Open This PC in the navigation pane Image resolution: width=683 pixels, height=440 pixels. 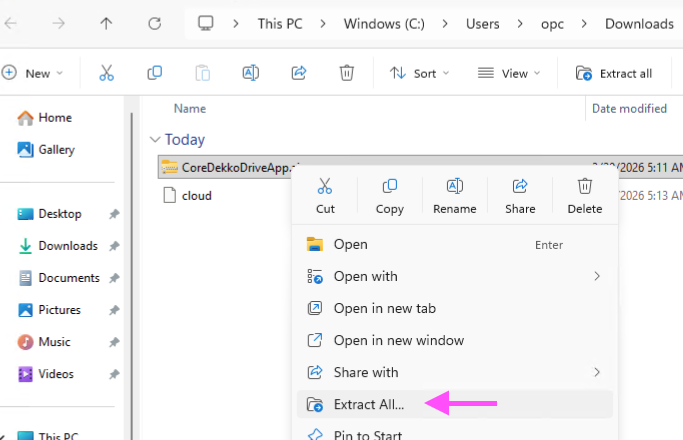[x=47, y=435]
